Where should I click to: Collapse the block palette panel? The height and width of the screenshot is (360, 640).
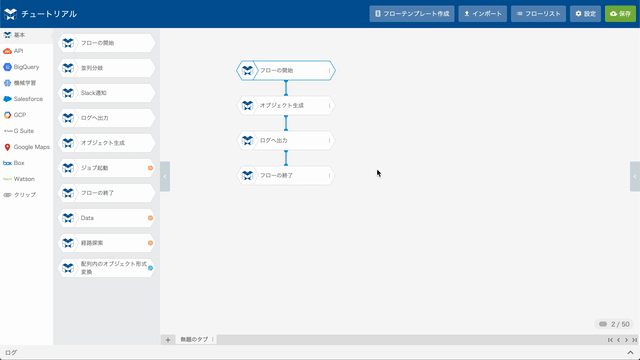[165, 176]
